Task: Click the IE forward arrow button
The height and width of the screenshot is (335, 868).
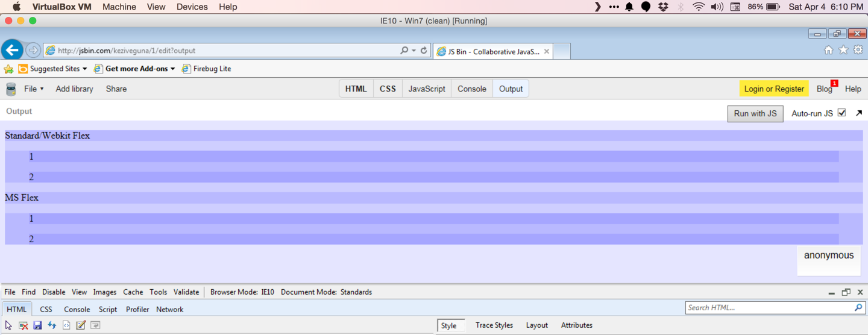Action: (x=34, y=51)
